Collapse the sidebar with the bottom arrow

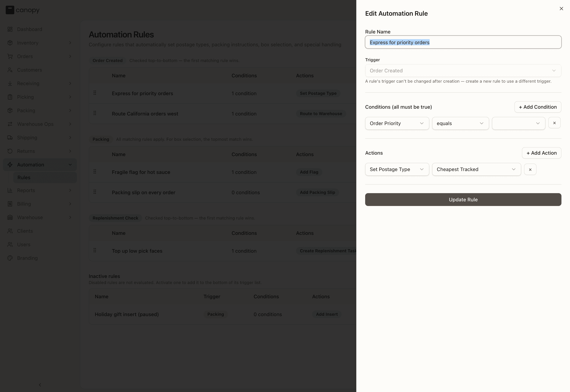pyautogui.click(x=40, y=385)
